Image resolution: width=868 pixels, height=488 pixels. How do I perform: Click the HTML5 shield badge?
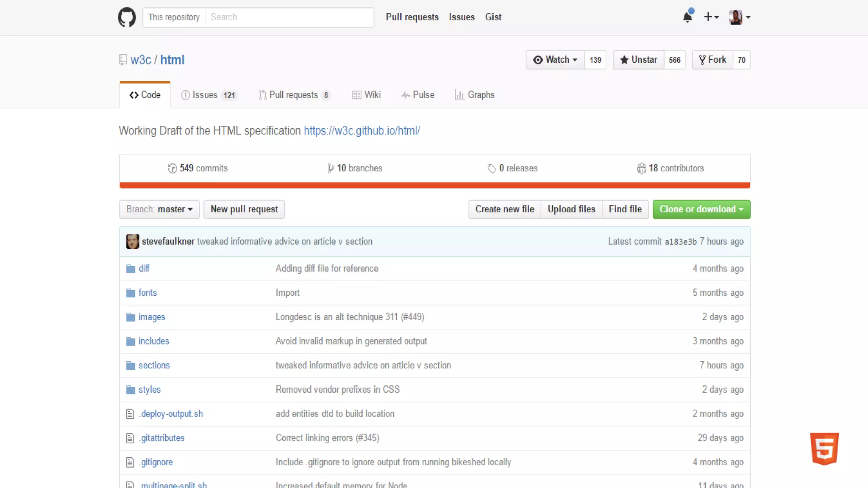824,449
